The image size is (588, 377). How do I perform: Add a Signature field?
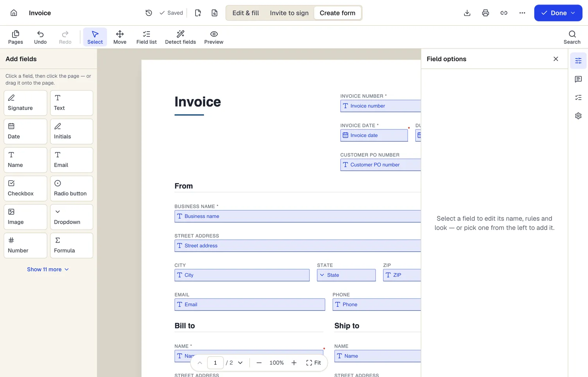(x=25, y=103)
